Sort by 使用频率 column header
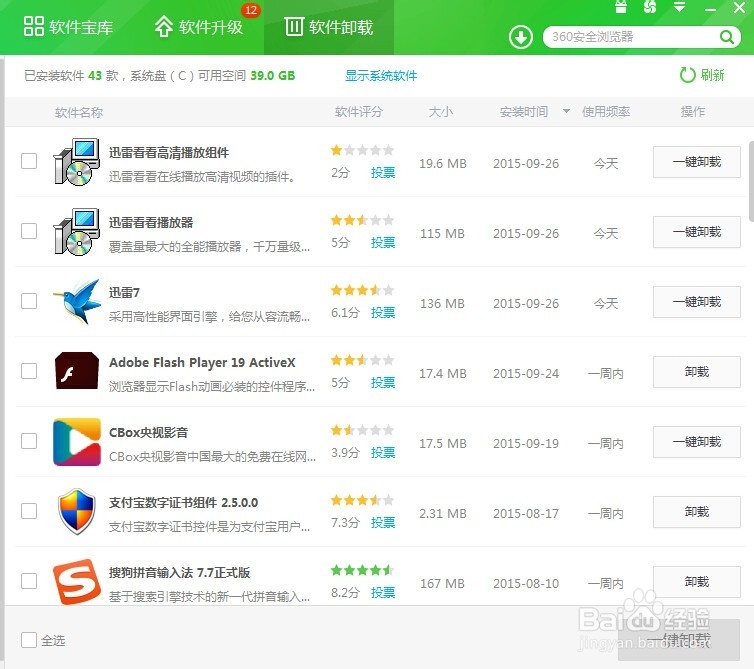This screenshot has height=669, width=754. point(606,112)
